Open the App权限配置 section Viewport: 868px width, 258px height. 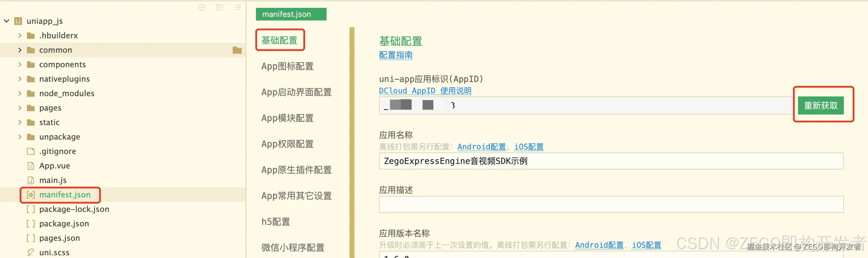point(287,144)
